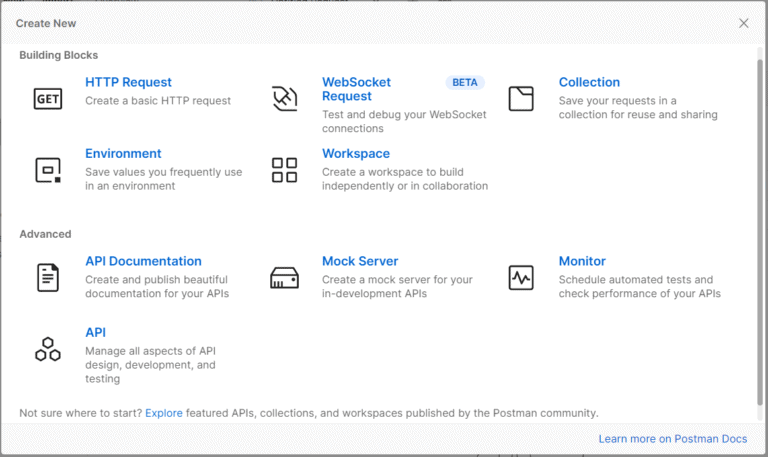Open the HTTP Request link
Screen dimensions: 768x457
[128, 82]
